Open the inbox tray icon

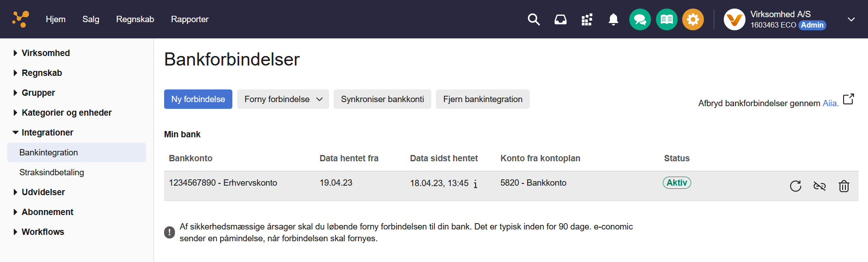click(560, 19)
